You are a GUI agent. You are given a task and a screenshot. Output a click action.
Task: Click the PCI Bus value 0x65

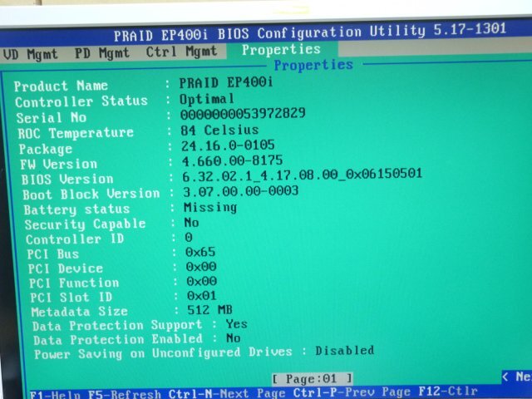coord(200,252)
